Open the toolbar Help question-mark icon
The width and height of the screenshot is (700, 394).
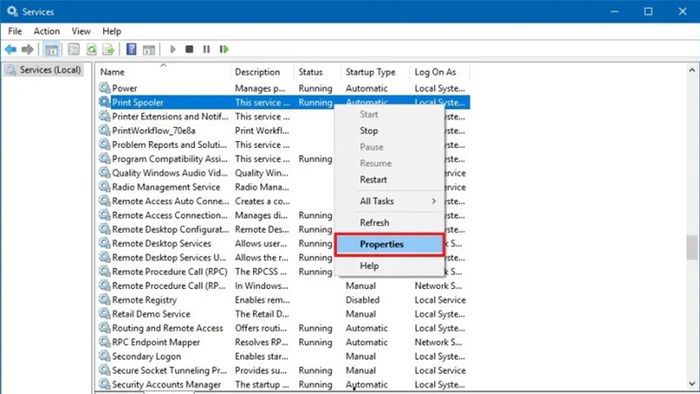point(131,49)
